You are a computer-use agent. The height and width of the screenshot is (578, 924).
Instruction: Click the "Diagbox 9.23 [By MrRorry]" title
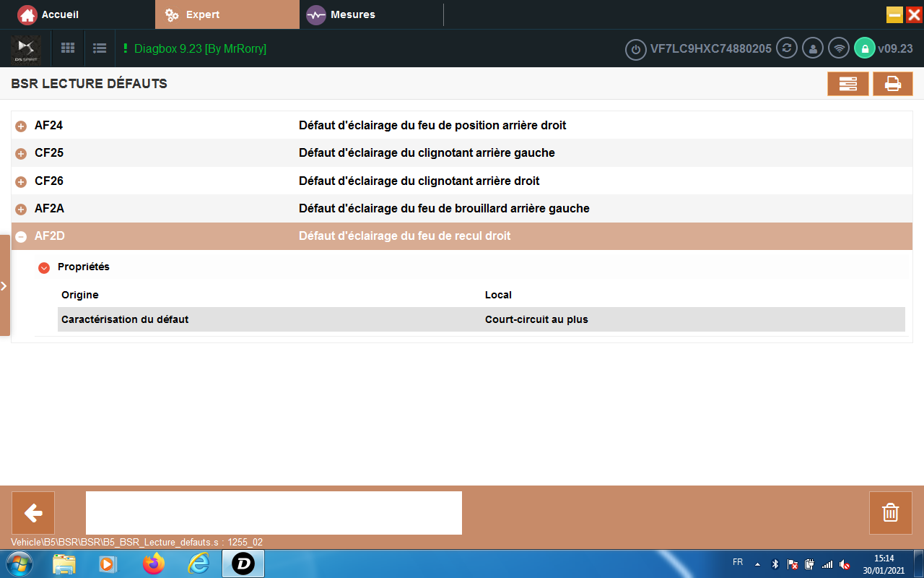(x=200, y=48)
